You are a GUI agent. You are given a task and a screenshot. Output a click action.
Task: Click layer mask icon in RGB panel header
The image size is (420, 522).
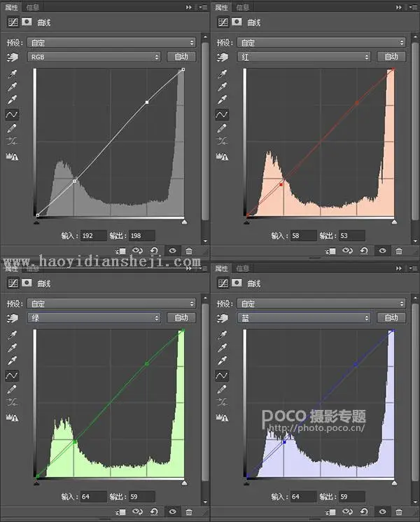[27, 22]
